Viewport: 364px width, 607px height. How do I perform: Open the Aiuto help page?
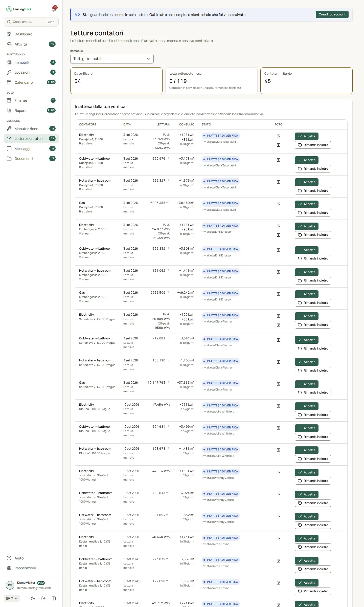pos(31,558)
